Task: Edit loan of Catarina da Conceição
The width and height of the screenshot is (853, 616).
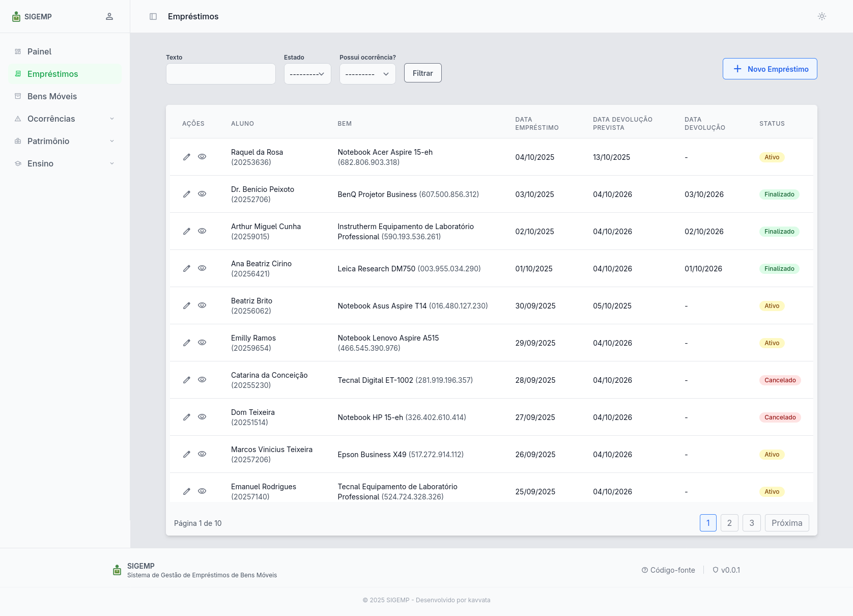Action: coord(187,380)
